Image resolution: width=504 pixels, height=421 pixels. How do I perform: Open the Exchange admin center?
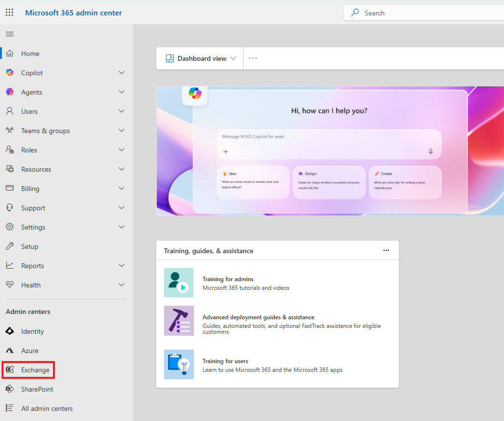pos(35,370)
